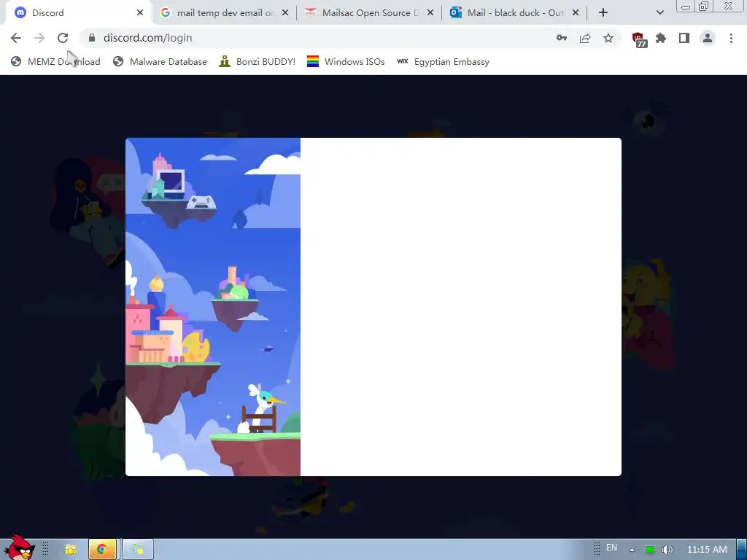This screenshot has height=560, width=747.
Task: Share this page icon
Action: (585, 38)
